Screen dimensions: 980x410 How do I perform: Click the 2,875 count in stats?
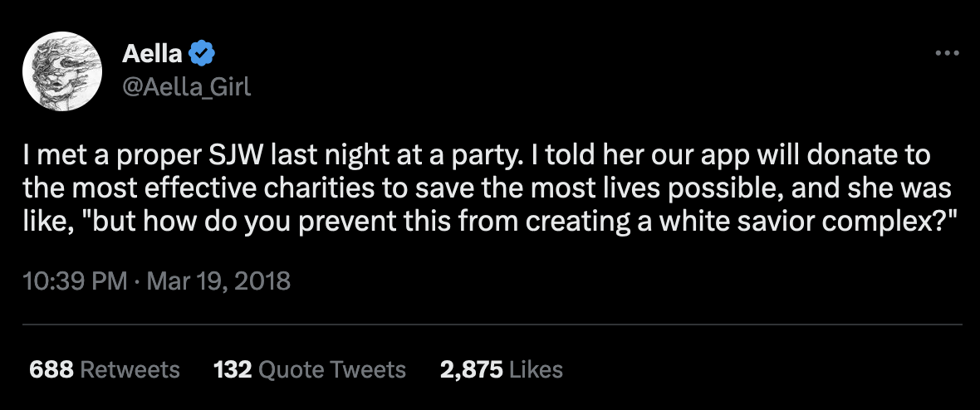tap(471, 369)
